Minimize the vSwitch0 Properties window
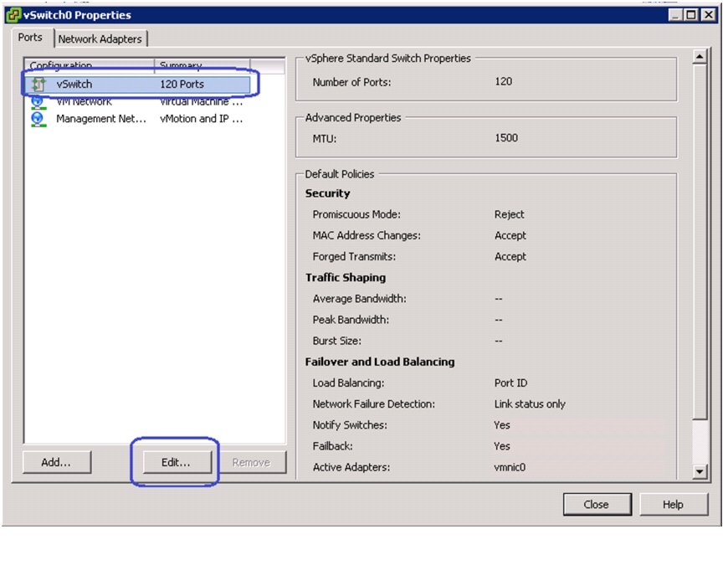The height and width of the screenshot is (565, 728). [675, 15]
